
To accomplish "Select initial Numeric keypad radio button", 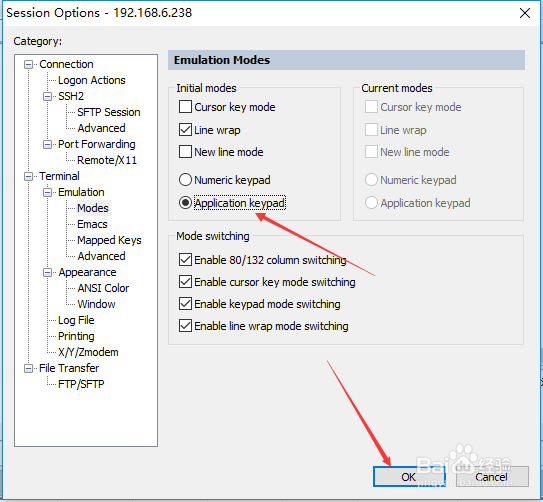I will pos(185,180).
